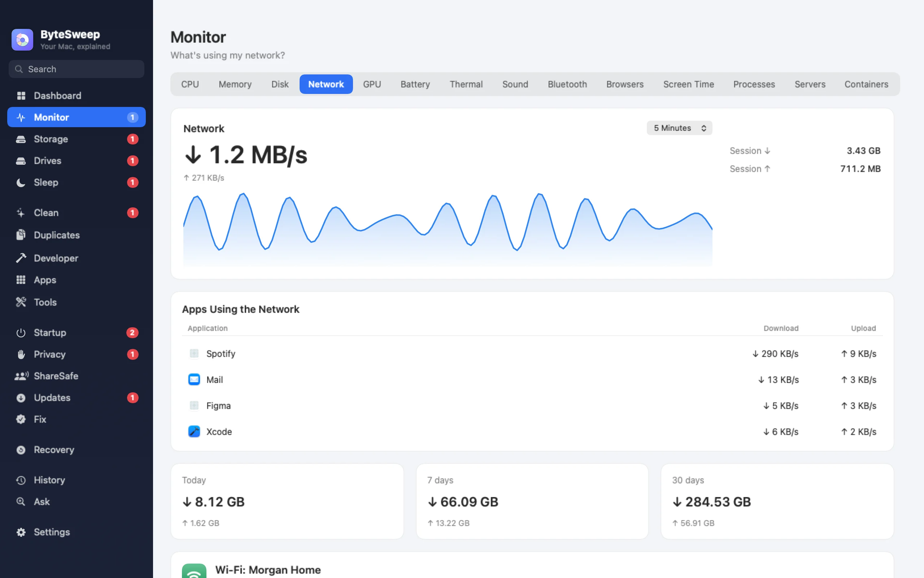Switch to the GPU tab
This screenshot has width=924, height=578.
(372, 84)
